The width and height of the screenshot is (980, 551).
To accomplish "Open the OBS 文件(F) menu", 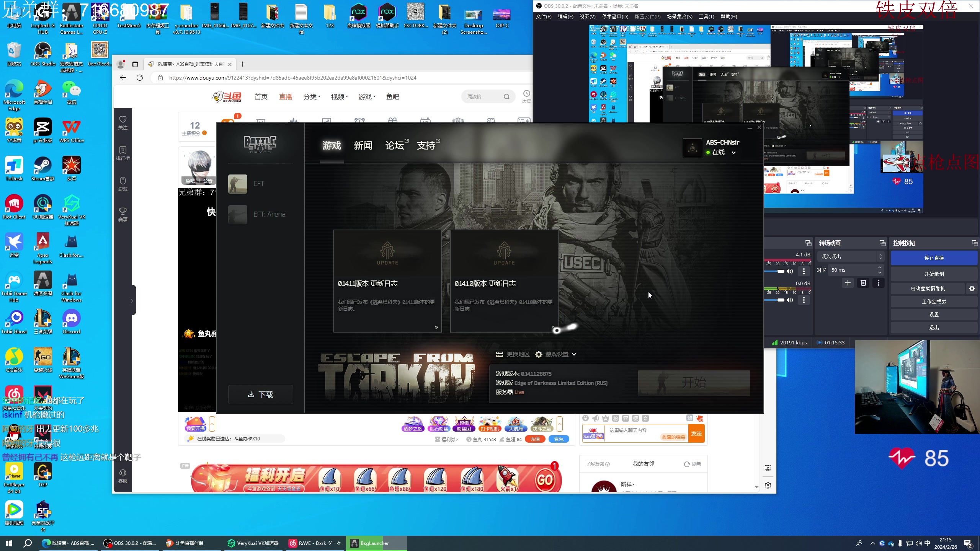I will pos(544,16).
